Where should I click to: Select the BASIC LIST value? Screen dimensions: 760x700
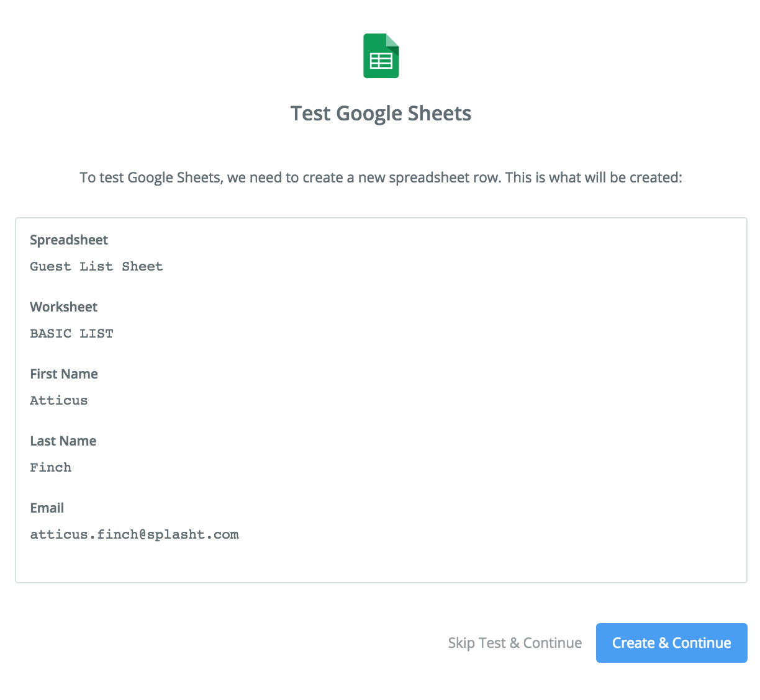[x=71, y=333]
